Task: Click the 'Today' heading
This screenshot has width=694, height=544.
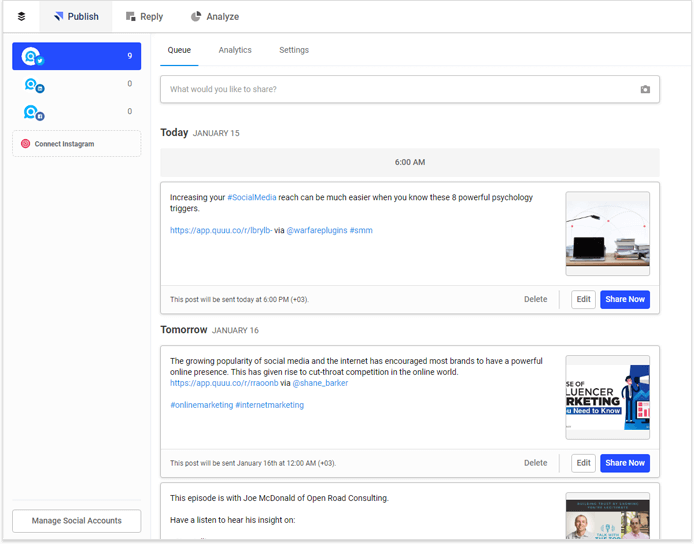Action: 174,132
